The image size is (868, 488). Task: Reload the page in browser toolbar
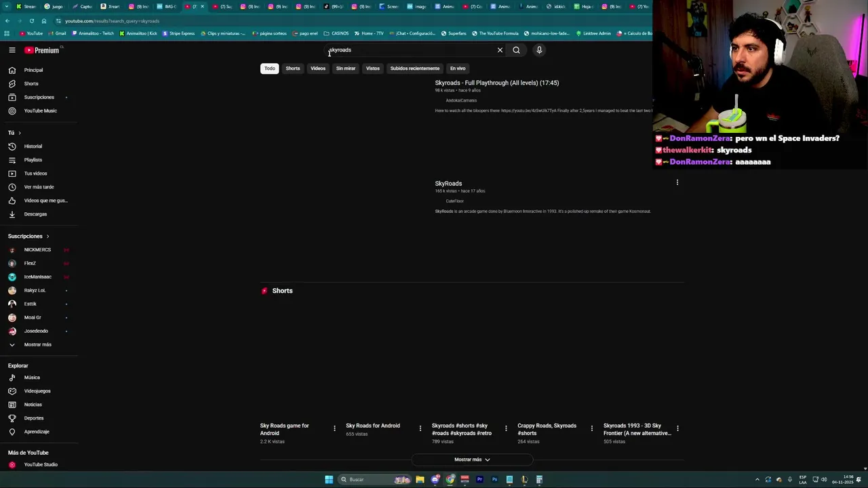(x=31, y=21)
